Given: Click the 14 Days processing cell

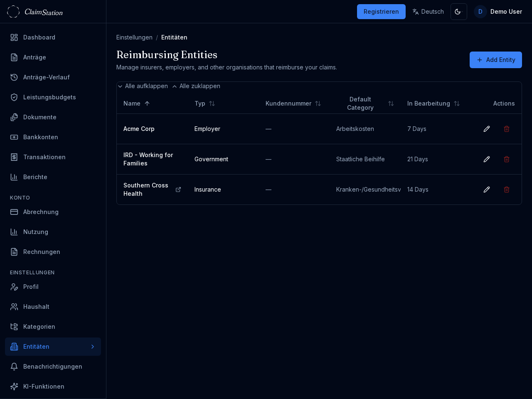Looking at the screenshot, I should coord(418,190).
